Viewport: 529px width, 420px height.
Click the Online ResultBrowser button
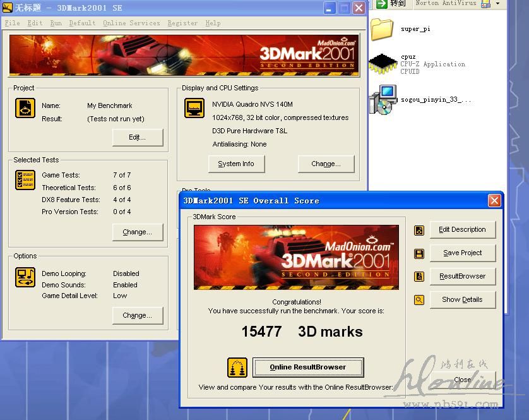[308, 368]
